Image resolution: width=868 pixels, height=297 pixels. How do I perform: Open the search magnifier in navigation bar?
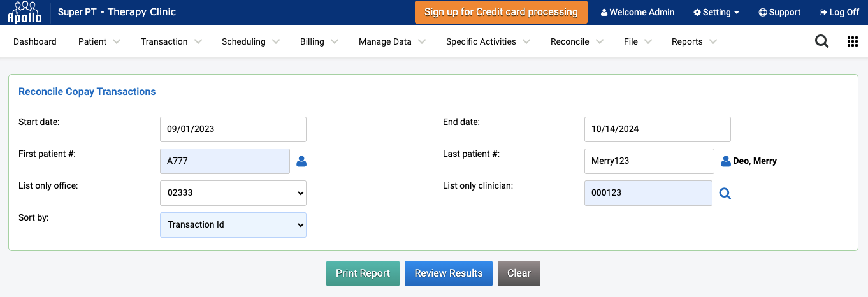(x=822, y=41)
